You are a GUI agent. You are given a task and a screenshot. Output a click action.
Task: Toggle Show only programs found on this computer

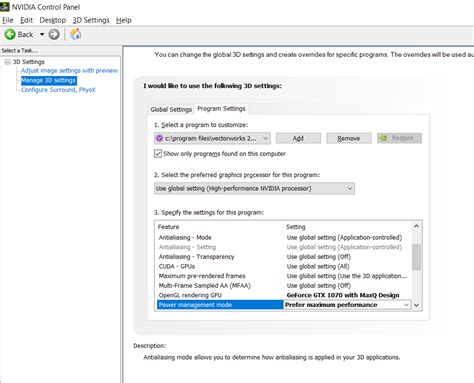point(158,154)
